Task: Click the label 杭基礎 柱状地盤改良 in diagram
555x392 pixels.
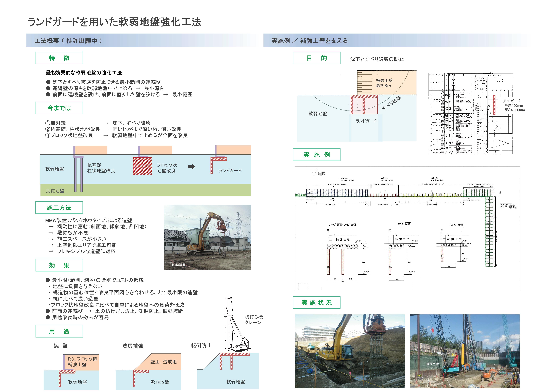Action: [x=101, y=168]
